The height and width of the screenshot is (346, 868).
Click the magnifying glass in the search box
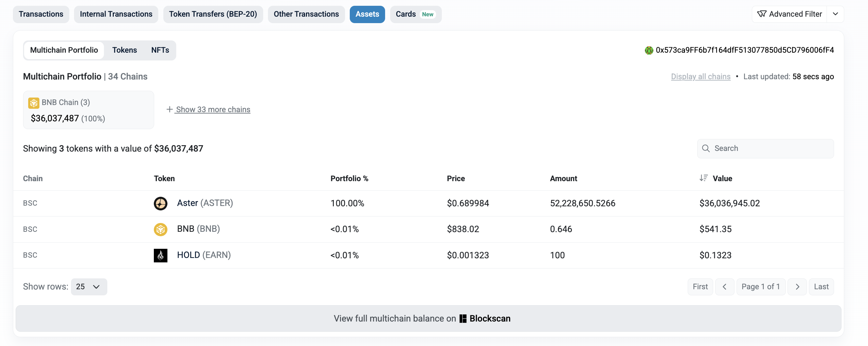(x=706, y=149)
